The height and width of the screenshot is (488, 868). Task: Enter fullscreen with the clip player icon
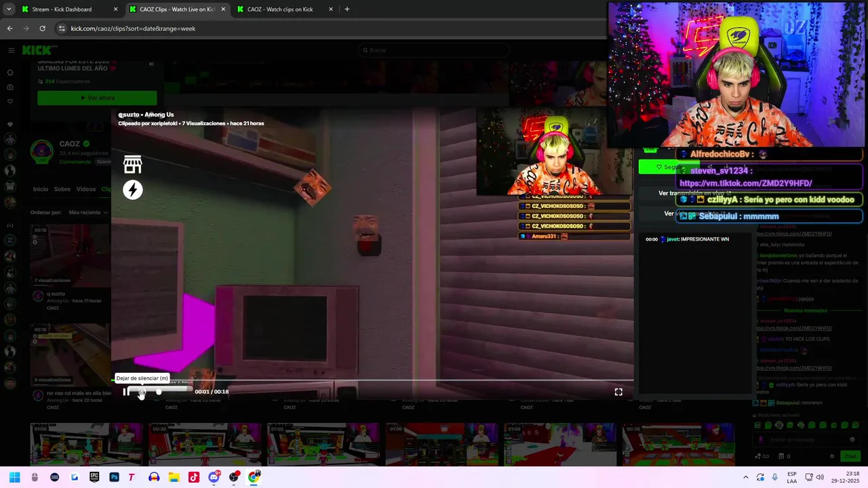click(x=618, y=392)
